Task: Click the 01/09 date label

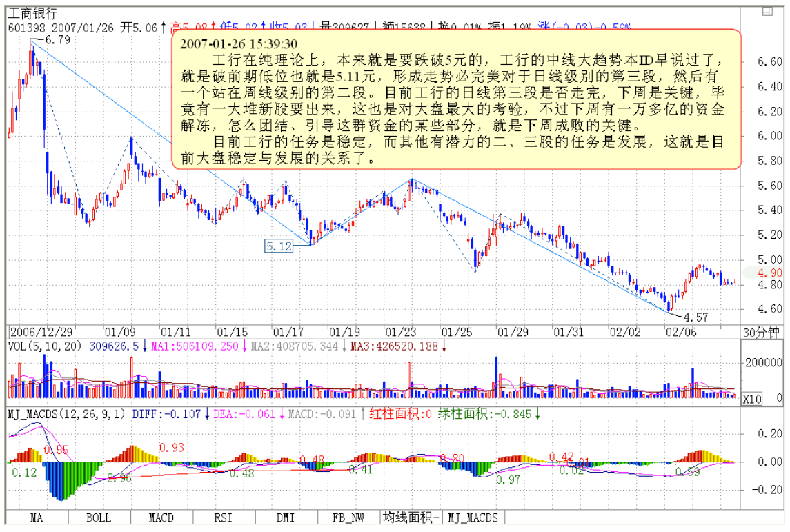Action: coord(120,332)
